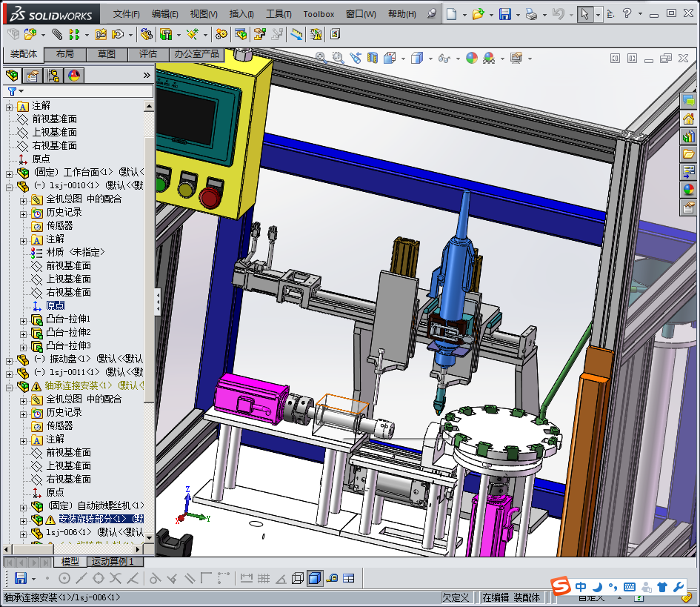Open the FeatureManager design tree tab
The height and width of the screenshot is (607, 700).
(12, 75)
